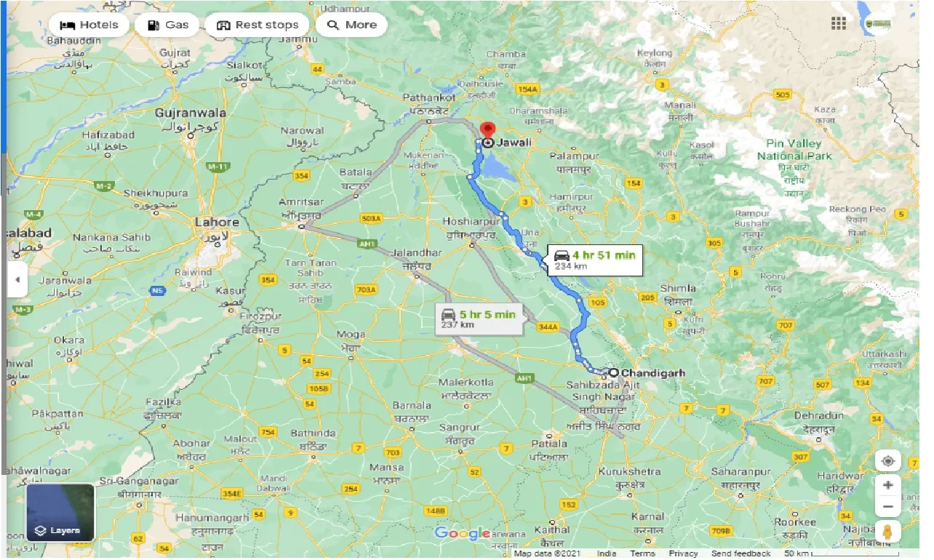This screenshot has width=934, height=560.
Task: Click the Chandigarh origin marker
Action: point(613,372)
